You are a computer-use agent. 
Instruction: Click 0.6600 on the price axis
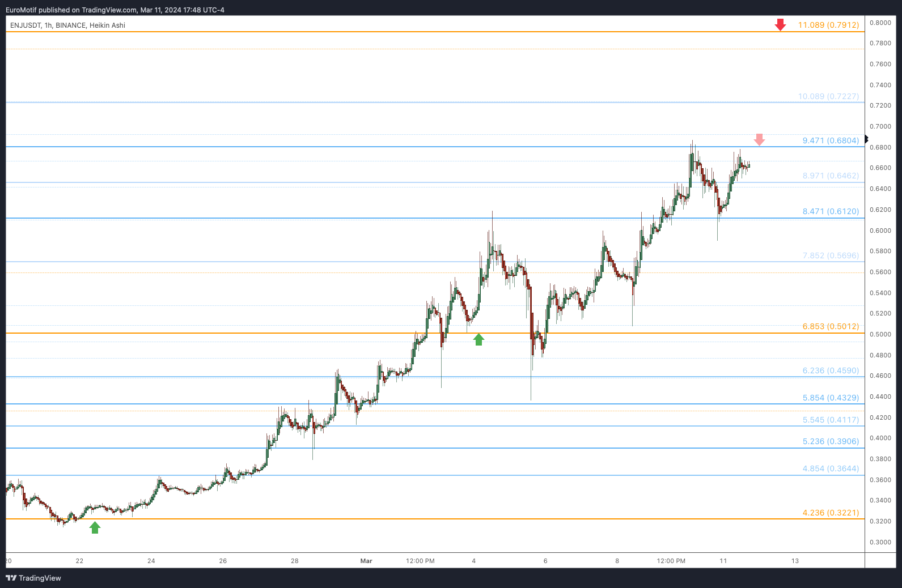tap(880, 168)
